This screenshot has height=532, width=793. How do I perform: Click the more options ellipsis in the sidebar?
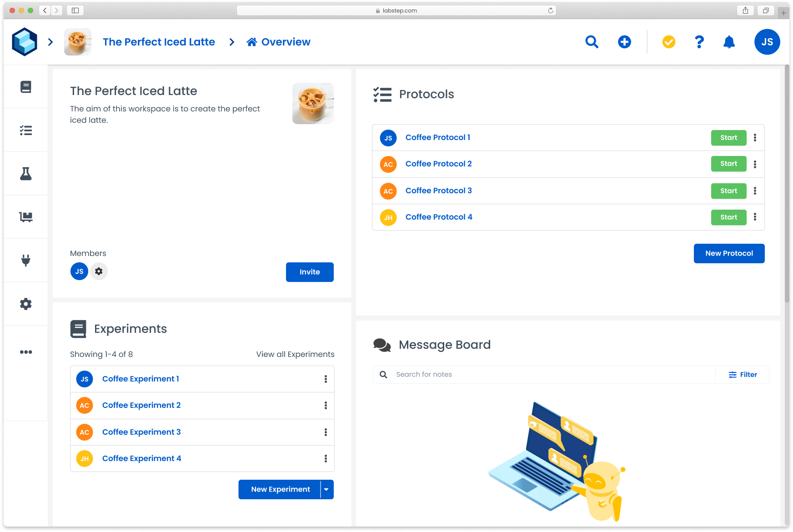(x=26, y=351)
